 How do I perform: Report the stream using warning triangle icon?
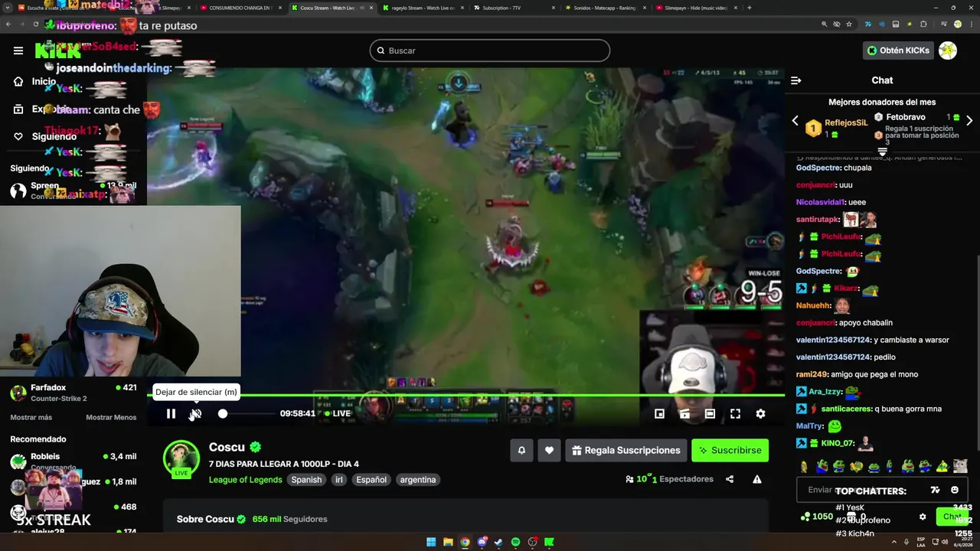pyautogui.click(x=756, y=479)
